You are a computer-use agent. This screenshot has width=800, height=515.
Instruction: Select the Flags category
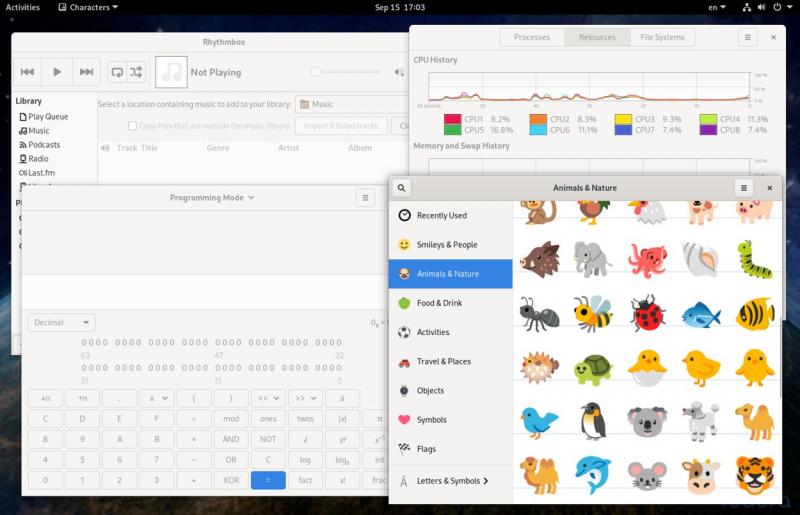(451, 449)
